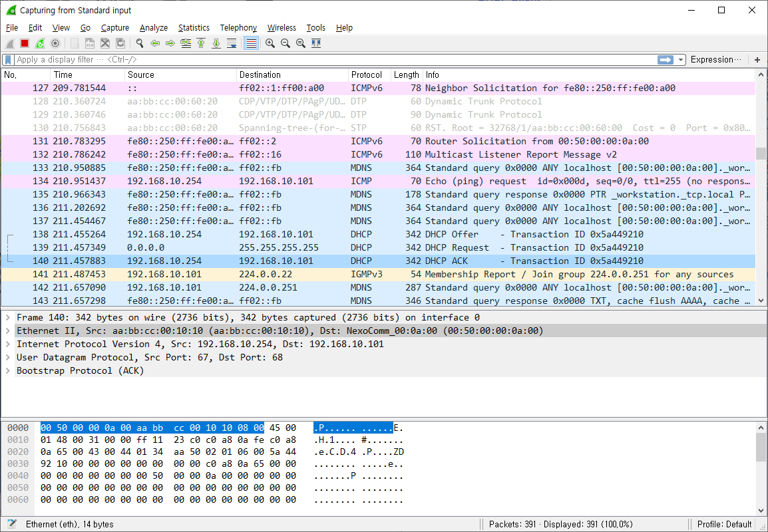Click the display filter input field
This screenshot has height=532, width=768.
[x=335, y=60]
